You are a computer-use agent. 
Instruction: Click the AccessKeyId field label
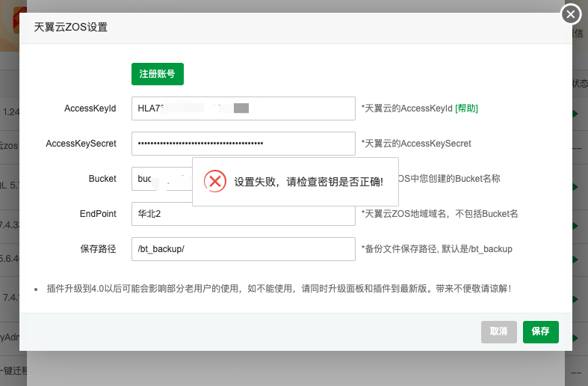pyautogui.click(x=90, y=108)
